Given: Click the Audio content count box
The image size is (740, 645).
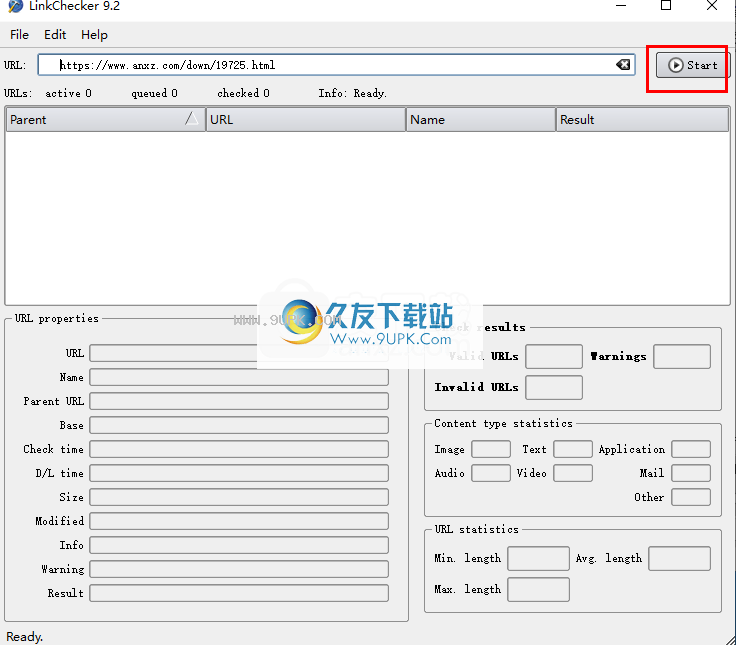Looking at the screenshot, I should (x=491, y=473).
